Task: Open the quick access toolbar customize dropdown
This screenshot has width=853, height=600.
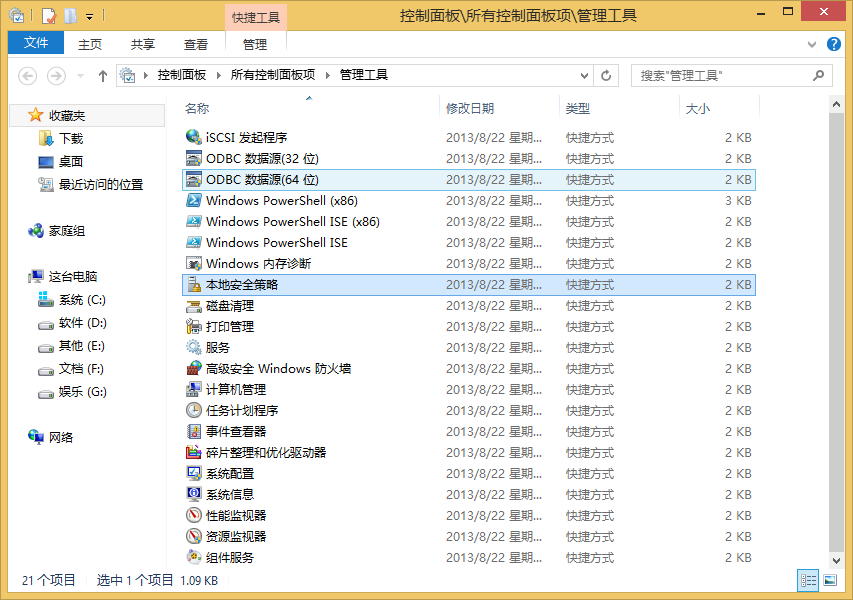Action: pos(89,17)
